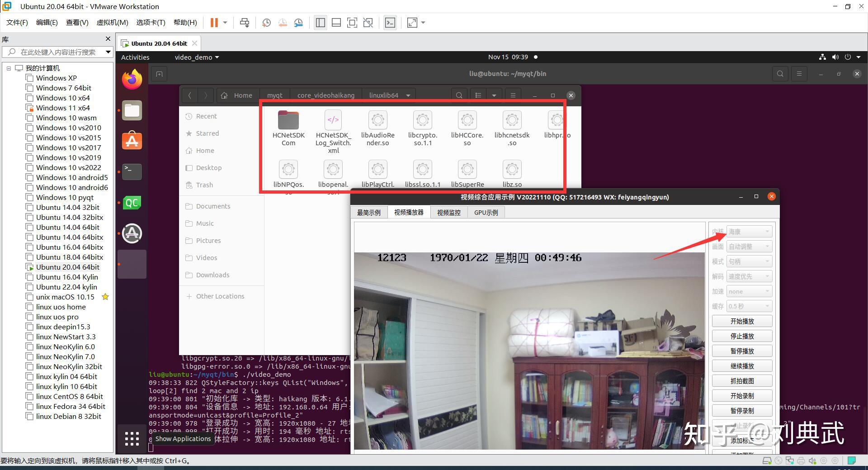
Task: Open Files from the Ubuntu dock
Action: coord(132,110)
